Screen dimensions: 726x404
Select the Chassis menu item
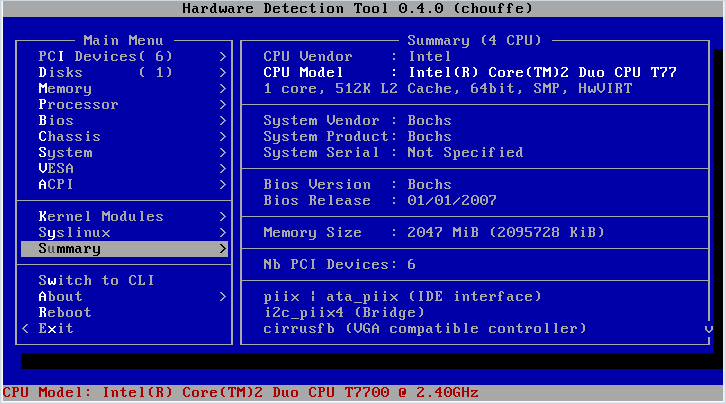tap(124, 137)
